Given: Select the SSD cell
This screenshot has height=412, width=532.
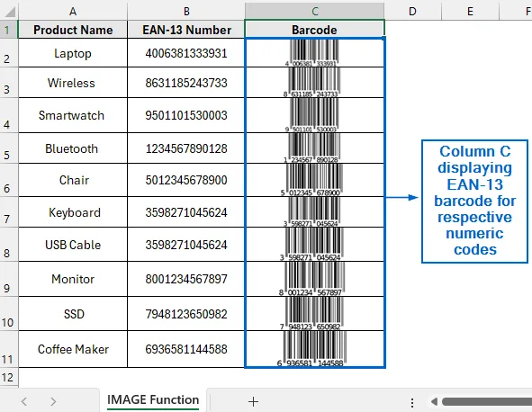Looking at the screenshot, I should (x=73, y=314).
